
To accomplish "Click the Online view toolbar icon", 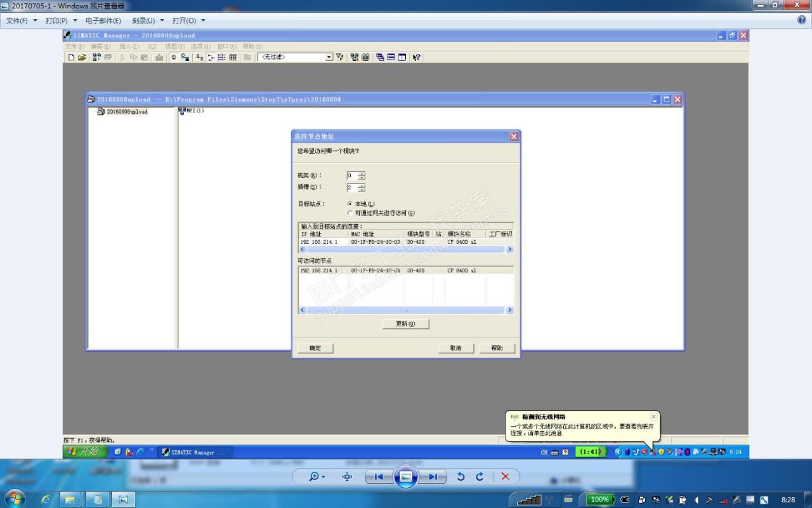I will click(x=185, y=57).
